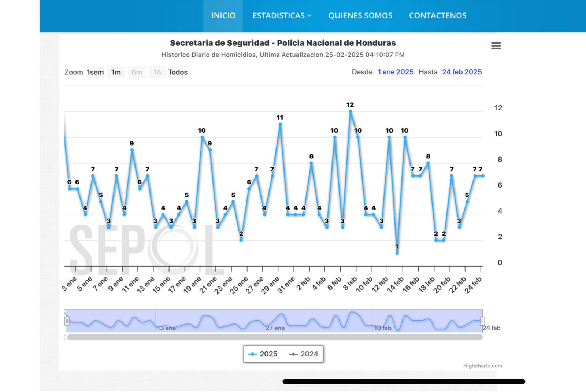Show the hidden 2024 series
586x392 pixels.
[x=304, y=354]
